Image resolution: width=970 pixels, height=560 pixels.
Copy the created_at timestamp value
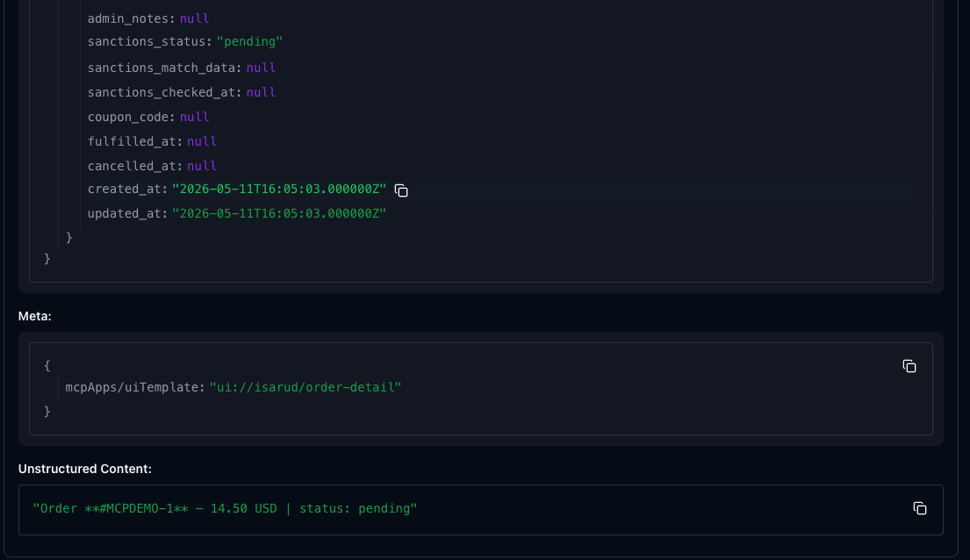coord(401,190)
